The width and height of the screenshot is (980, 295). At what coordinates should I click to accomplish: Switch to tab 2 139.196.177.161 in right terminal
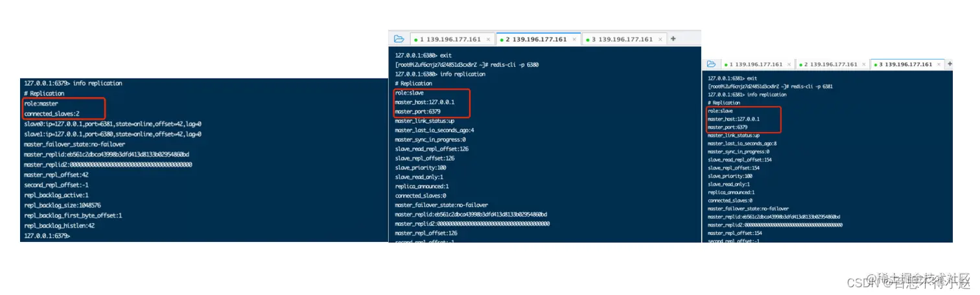(x=832, y=65)
